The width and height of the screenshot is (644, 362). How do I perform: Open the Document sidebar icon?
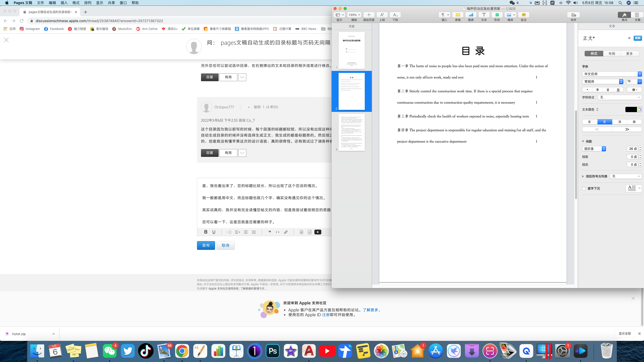pyautogui.click(x=637, y=15)
